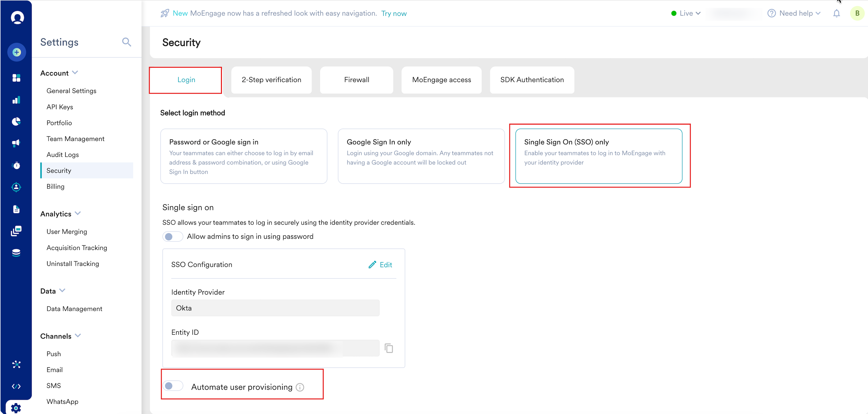Open the megaphone campaigns icon in sidebar

16,143
